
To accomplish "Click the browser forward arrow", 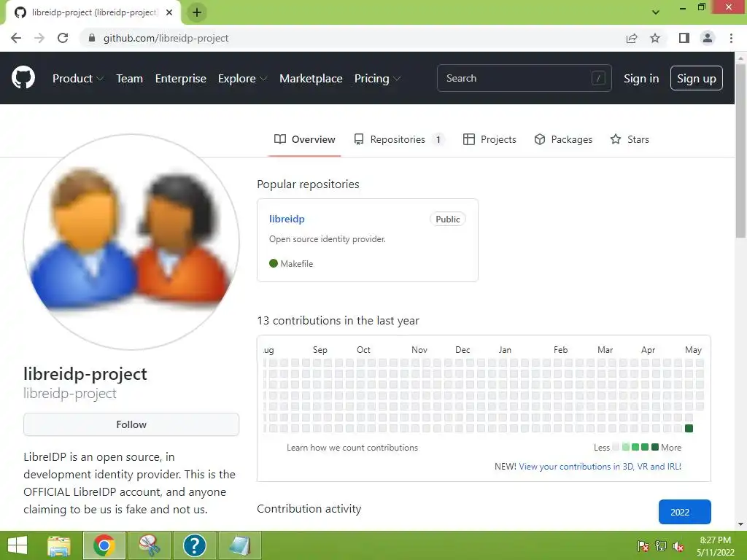I will point(39,38).
